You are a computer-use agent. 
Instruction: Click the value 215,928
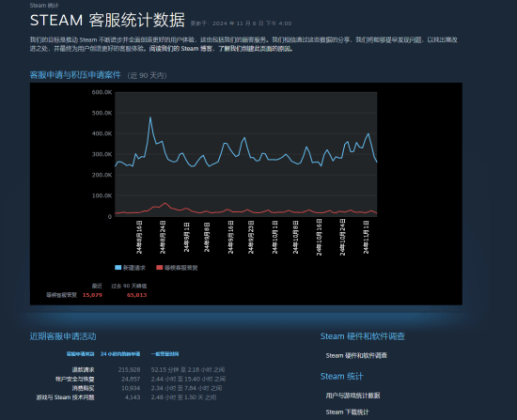pos(130,369)
